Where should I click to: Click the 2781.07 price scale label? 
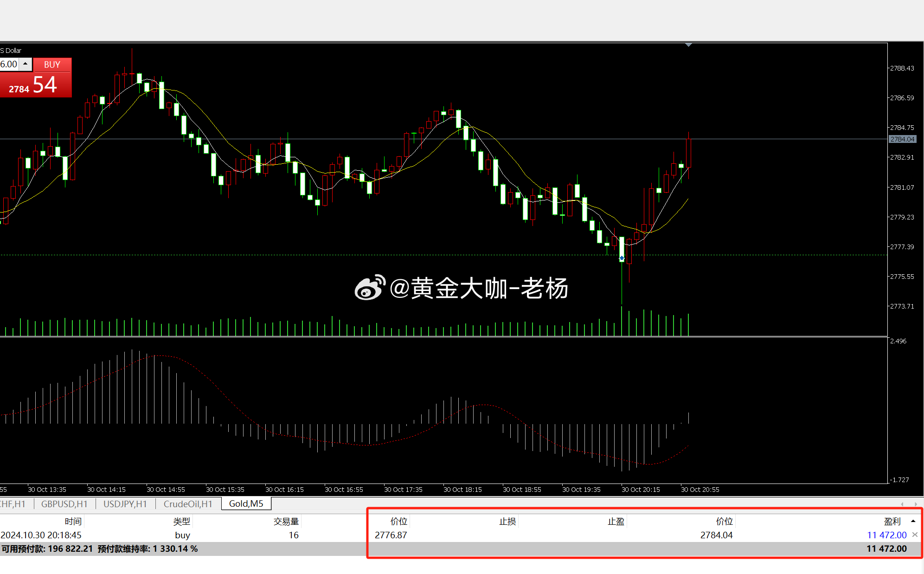point(902,187)
